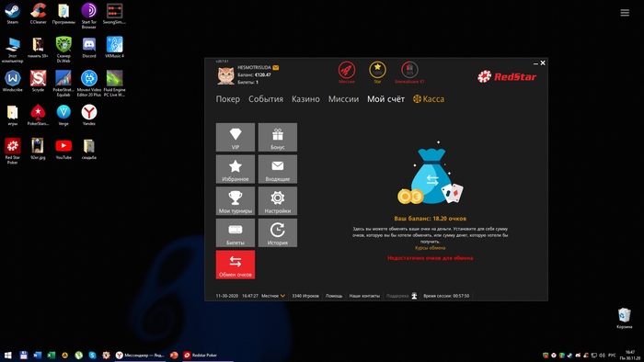644x362 pixels.
Task: Open the Windscribe desktop shortcut
Action: point(12,81)
